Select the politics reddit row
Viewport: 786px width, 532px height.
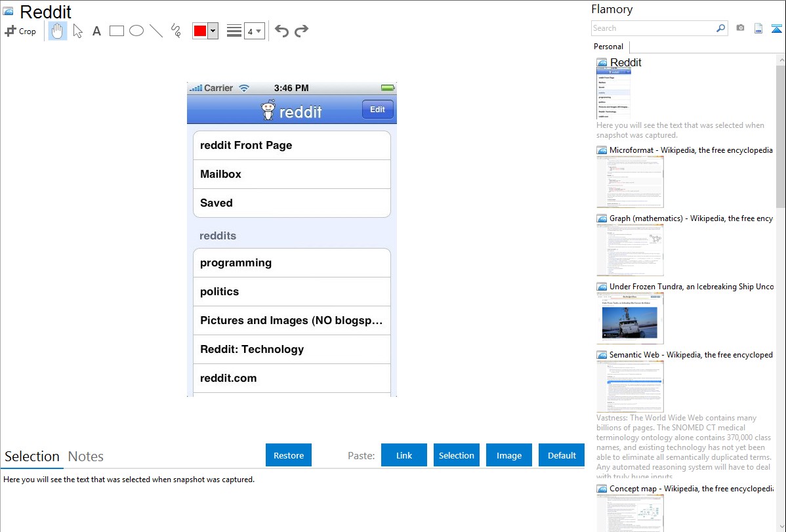[x=292, y=292]
